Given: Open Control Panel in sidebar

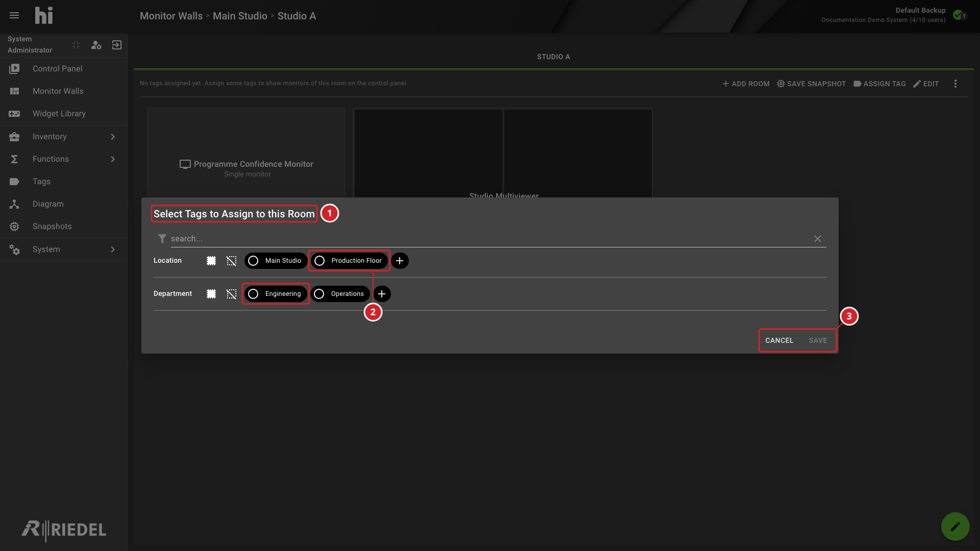Looking at the screenshot, I should [x=63, y=69].
